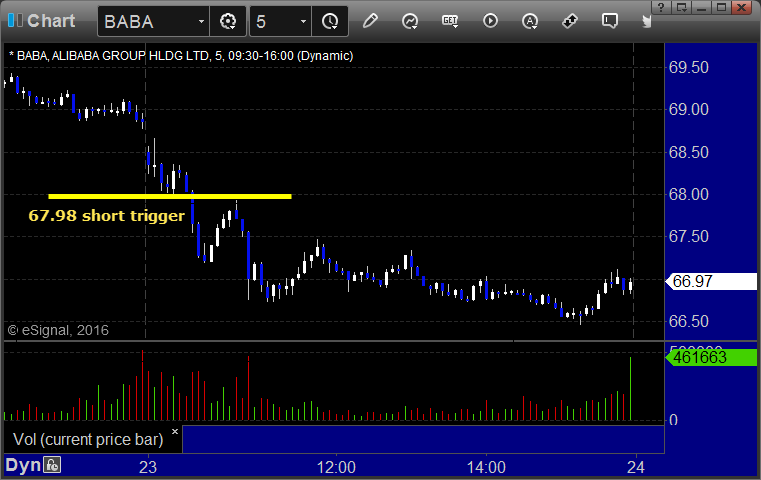This screenshot has height=480, width=761.
Task: Click the 461663 volume value marker
Action: click(711, 358)
